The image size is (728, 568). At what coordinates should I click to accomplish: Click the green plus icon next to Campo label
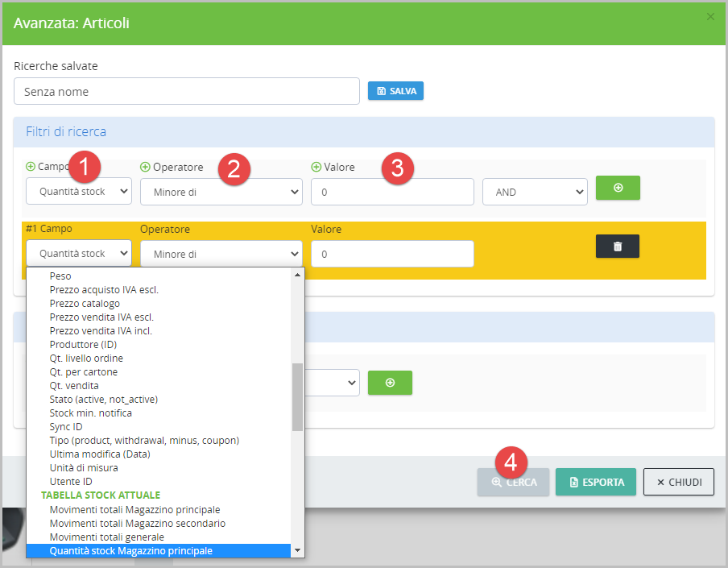coord(31,167)
